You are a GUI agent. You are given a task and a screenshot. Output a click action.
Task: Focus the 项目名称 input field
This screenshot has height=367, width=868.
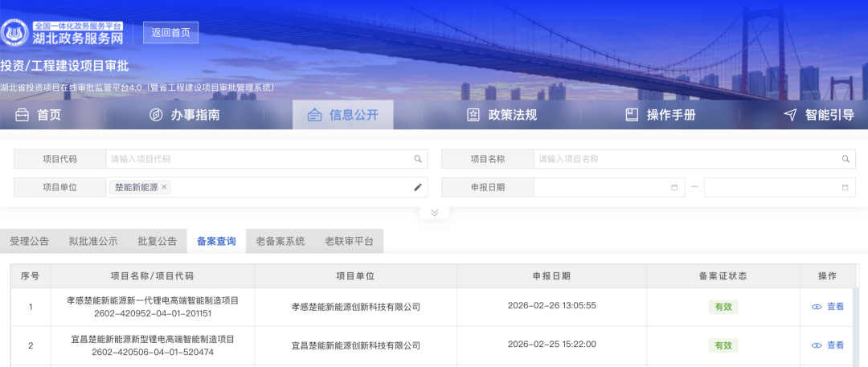coord(694,159)
